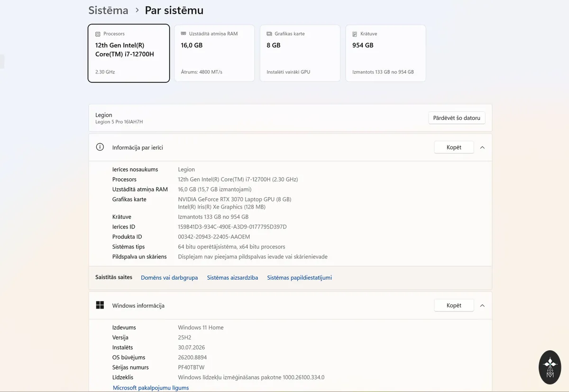Open the Procesors i7-12700H card

(129, 53)
